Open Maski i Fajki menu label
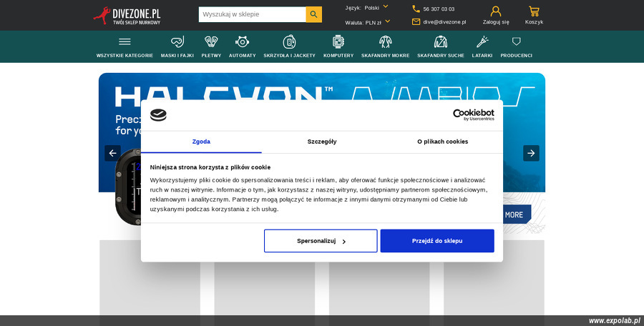This screenshot has height=326, width=644. 177,56
